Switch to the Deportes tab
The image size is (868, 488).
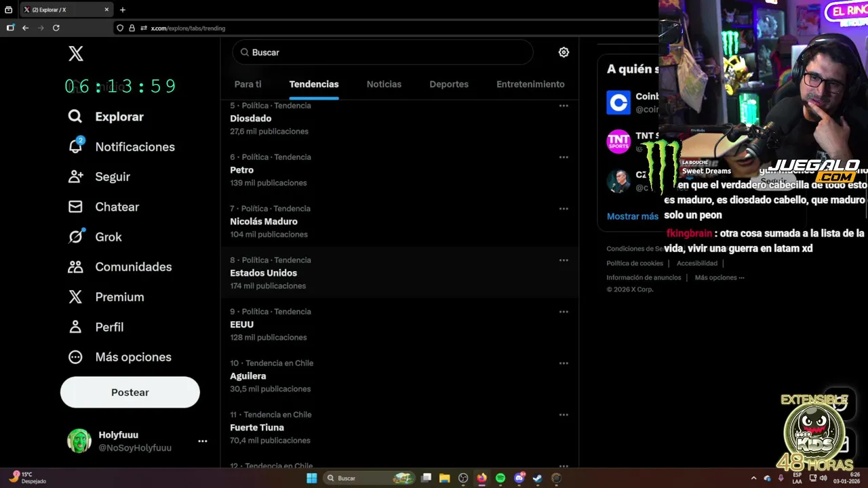tap(449, 84)
